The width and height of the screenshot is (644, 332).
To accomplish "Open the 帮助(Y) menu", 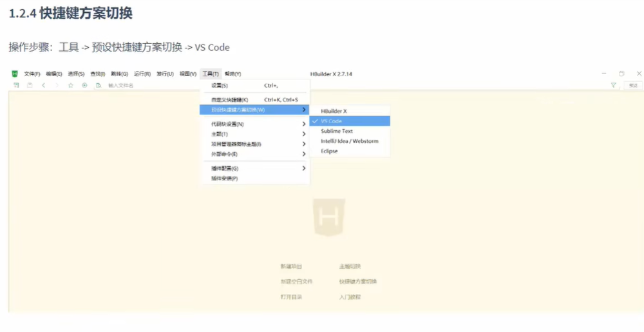I will pyautogui.click(x=233, y=74).
